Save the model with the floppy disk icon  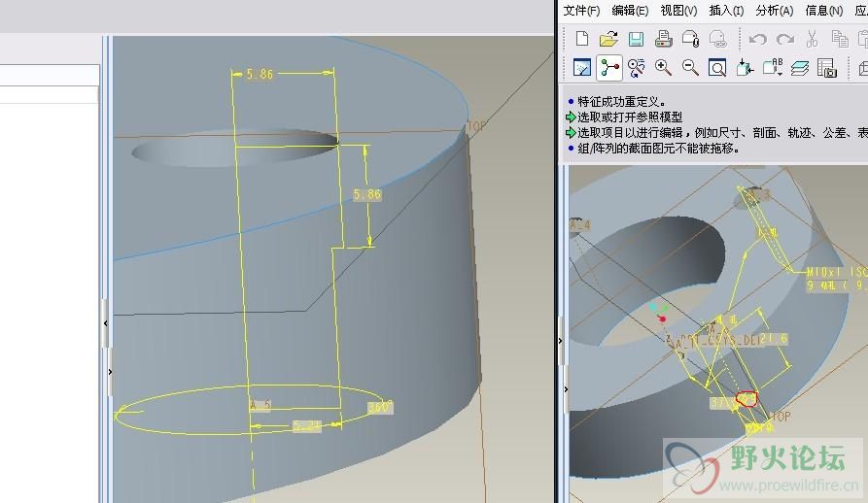click(636, 39)
